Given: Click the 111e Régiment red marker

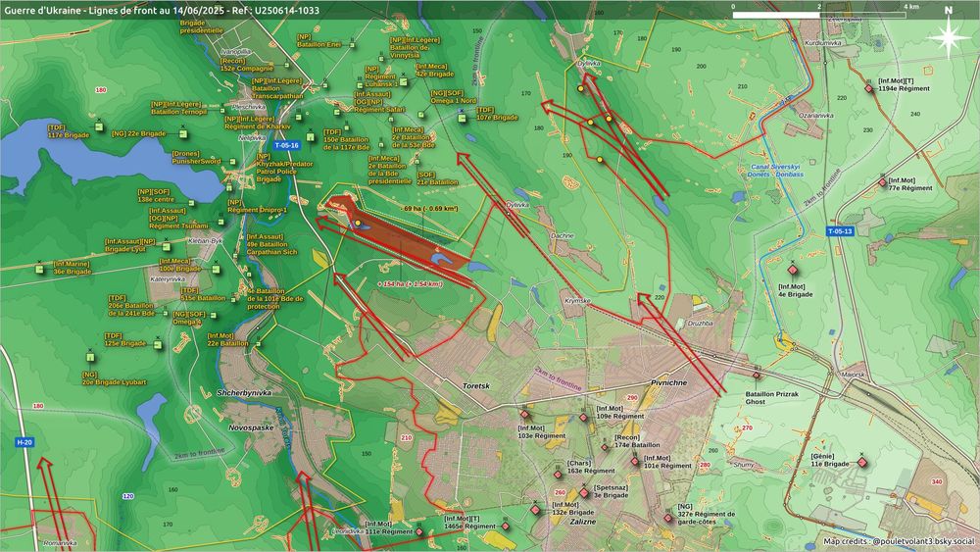Looking at the screenshot, I should coord(419,532).
